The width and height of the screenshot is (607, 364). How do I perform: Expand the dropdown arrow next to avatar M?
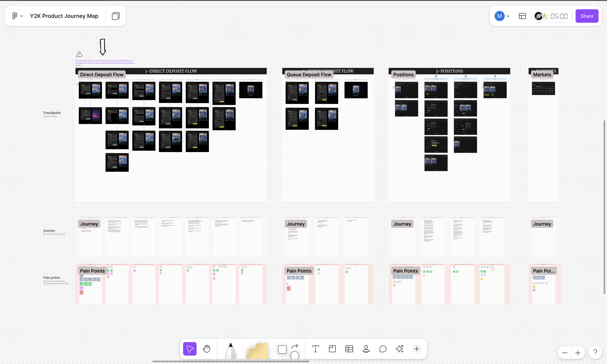[x=508, y=16]
